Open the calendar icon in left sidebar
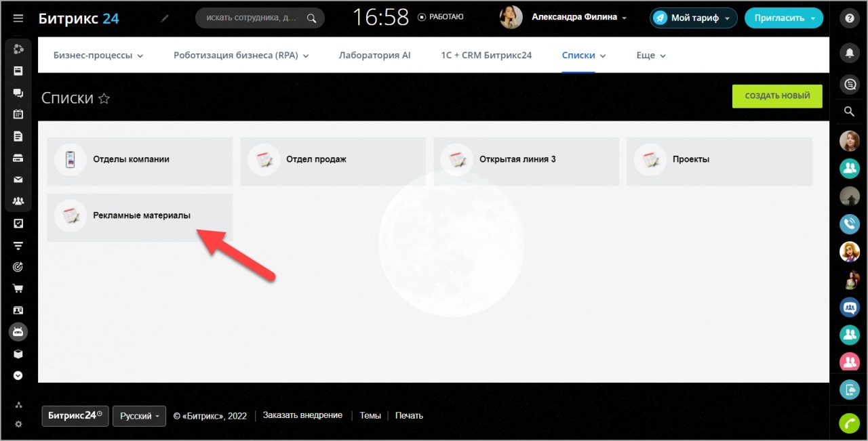The image size is (868, 441). (18, 114)
